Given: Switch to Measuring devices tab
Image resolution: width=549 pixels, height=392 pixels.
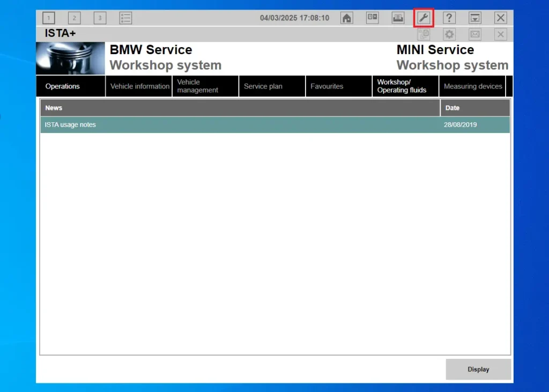Looking at the screenshot, I should pyautogui.click(x=472, y=86).
